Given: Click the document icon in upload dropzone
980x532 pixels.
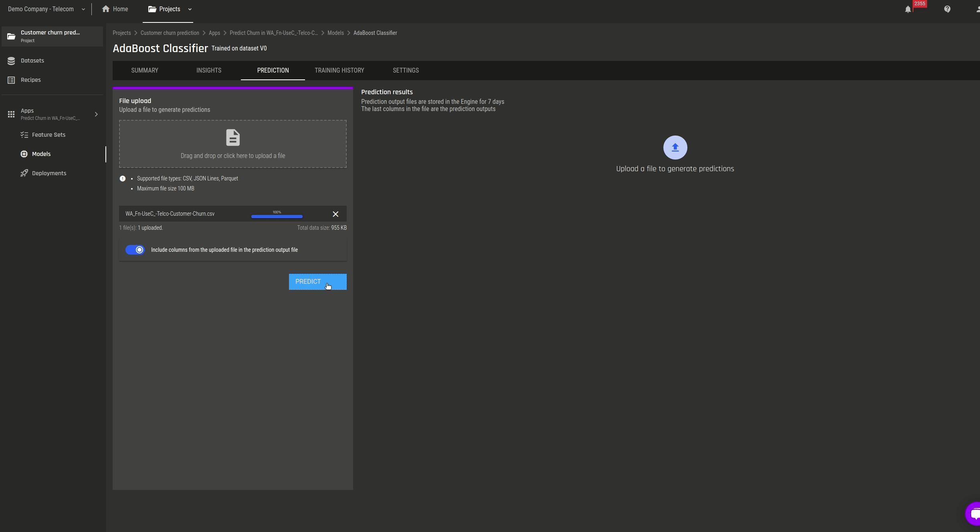Looking at the screenshot, I should [x=233, y=138].
